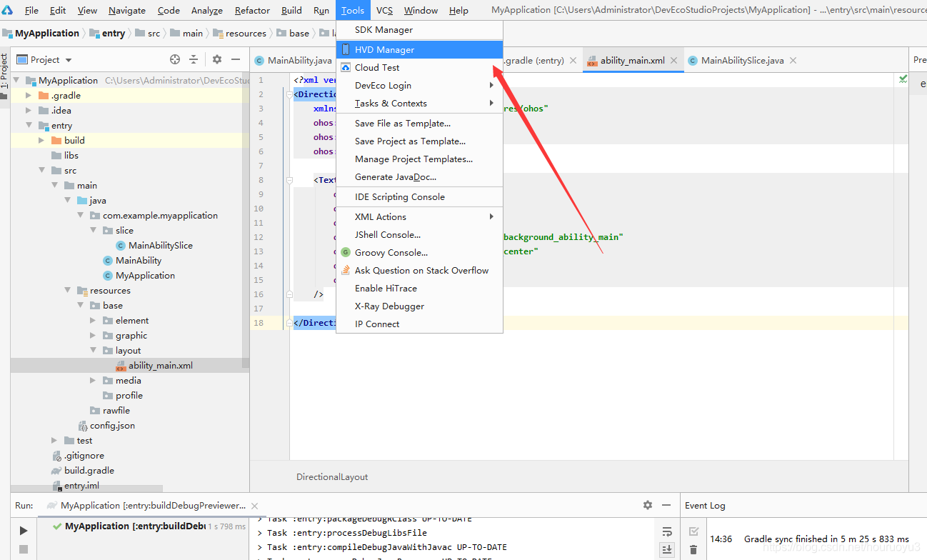The width and height of the screenshot is (927, 560).
Task: Collapse the resources folder
Action: point(67,290)
